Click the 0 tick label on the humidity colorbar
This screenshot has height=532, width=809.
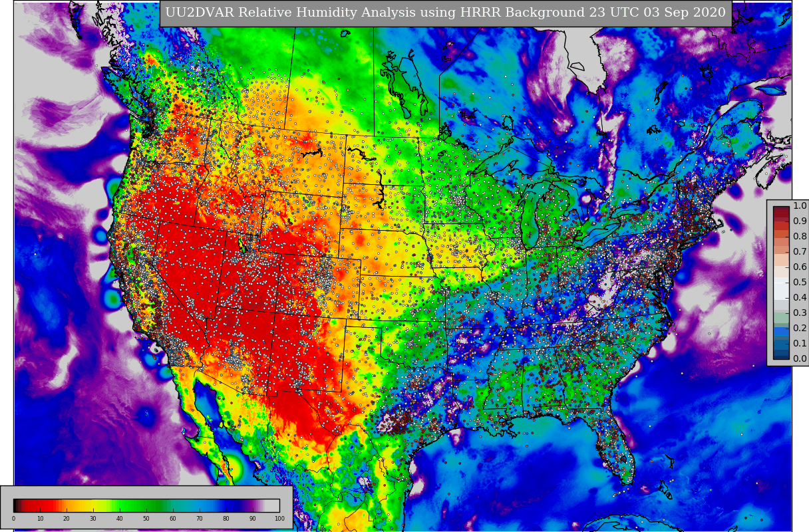13,518
